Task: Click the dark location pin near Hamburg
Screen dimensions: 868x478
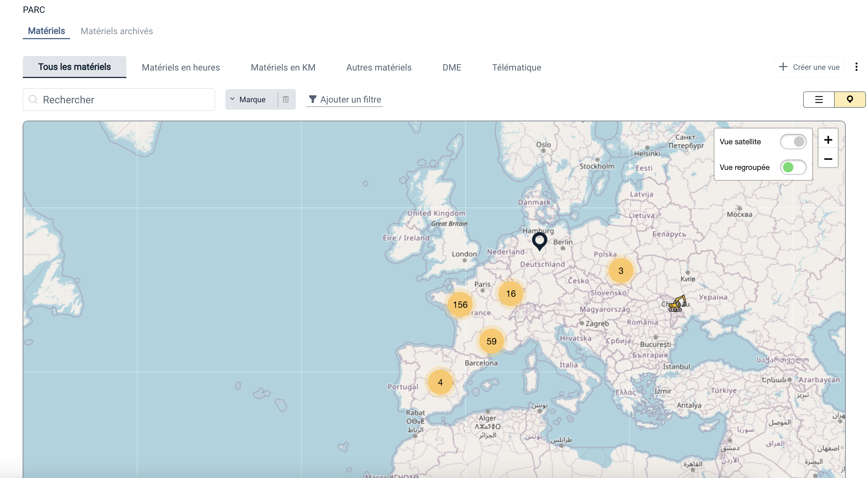Action: click(x=539, y=241)
